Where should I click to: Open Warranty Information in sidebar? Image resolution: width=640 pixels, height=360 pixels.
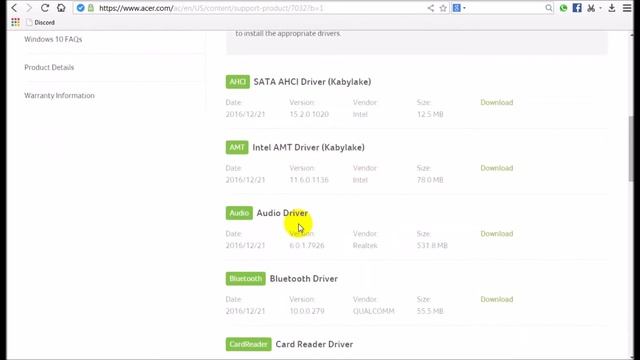tap(59, 96)
